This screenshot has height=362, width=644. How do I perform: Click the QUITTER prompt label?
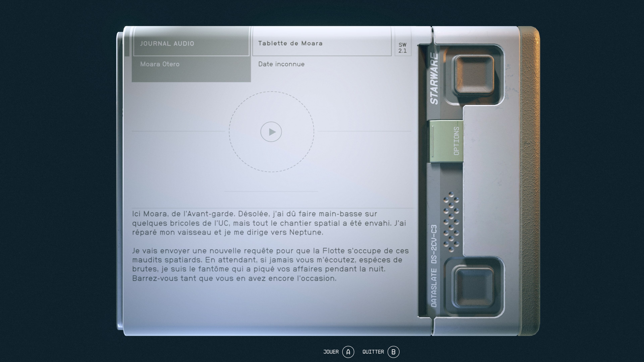373,352
